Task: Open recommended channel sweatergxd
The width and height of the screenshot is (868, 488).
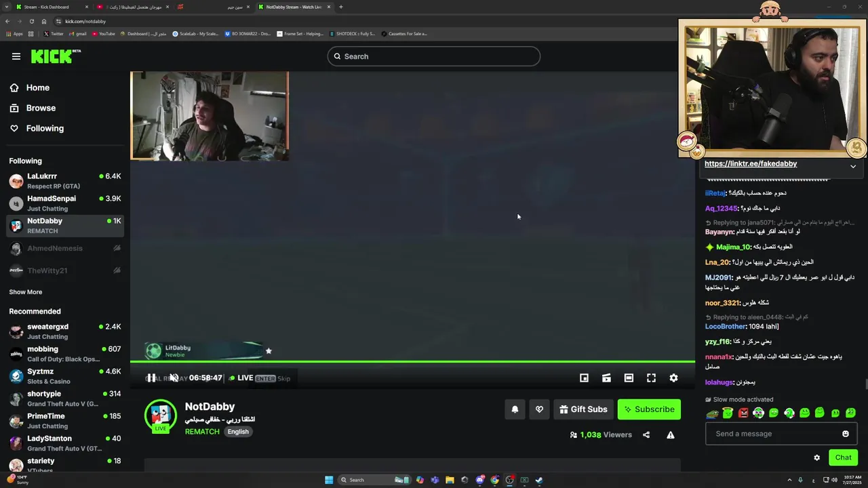Action: (65, 331)
